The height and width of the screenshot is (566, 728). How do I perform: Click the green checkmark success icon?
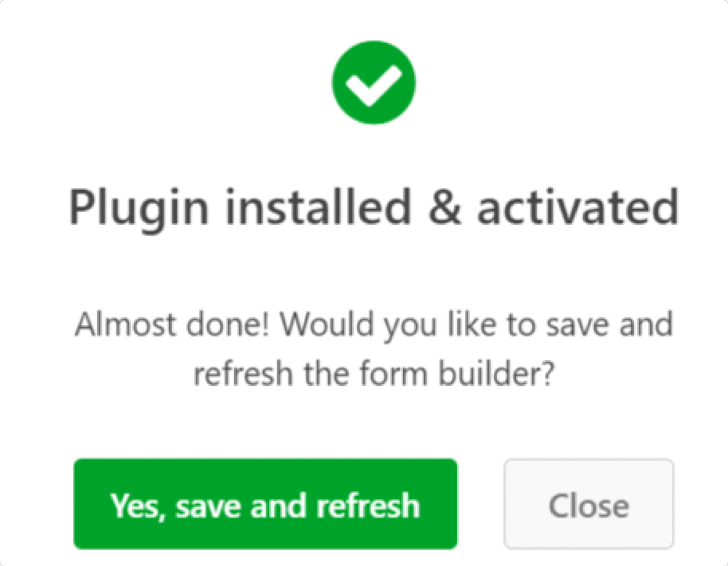point(373,83)
